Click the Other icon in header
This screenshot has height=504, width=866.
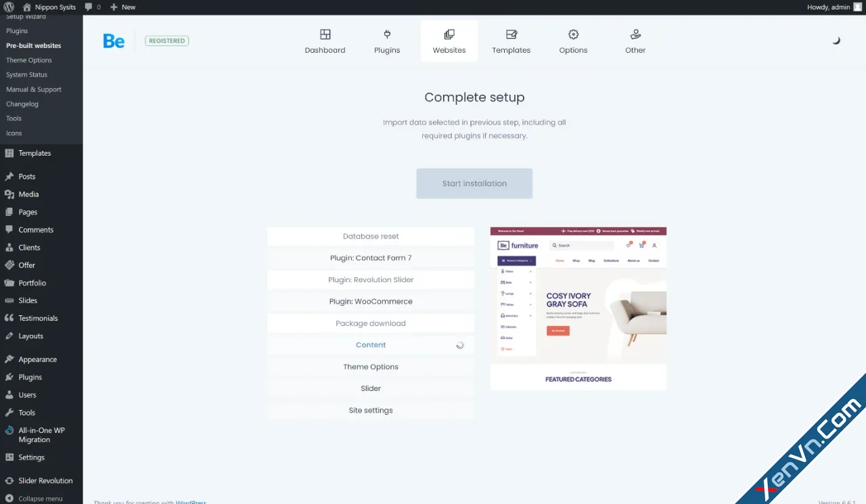(x=635, y=35)
